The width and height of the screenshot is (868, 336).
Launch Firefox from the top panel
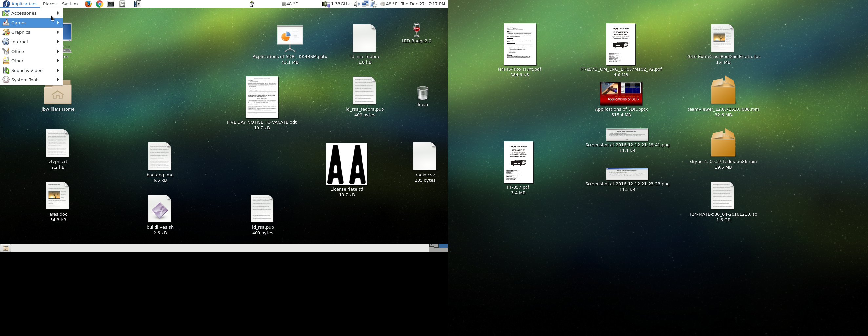[x=88, y=4]
